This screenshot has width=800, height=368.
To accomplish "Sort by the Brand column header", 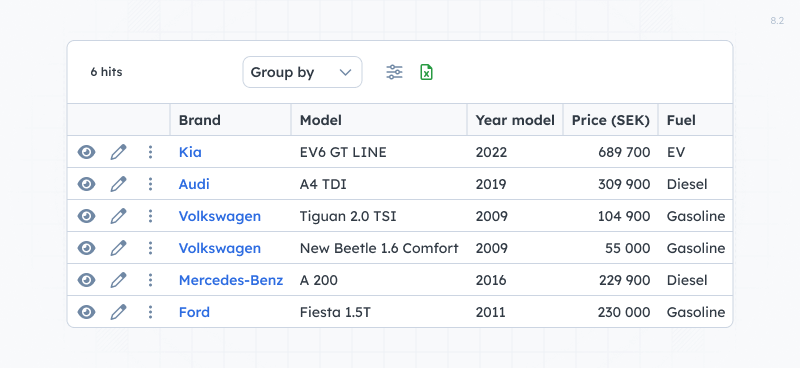I will point(231,120).
